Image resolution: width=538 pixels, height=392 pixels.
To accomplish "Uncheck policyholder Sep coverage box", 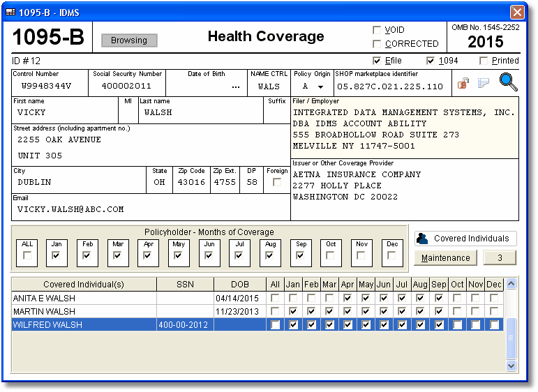I will pos(300,255).
